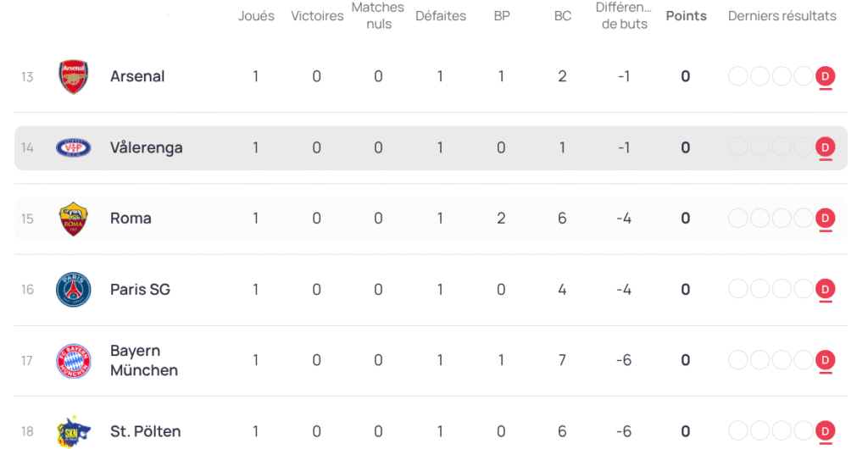Click the Arsenal club crest
This screenshot has width=868, height=449.
(73, 77)
